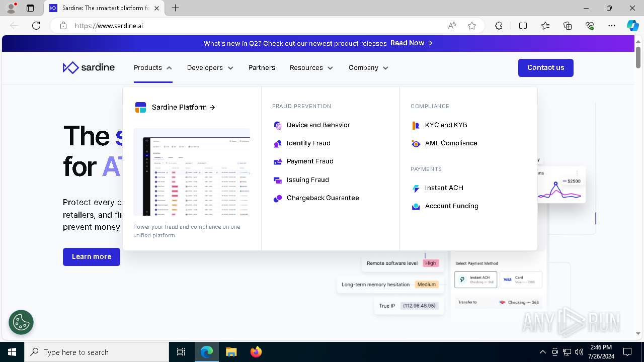The width and height of the screenshot is (644, 362).
Task: Open the notification center icon
Action: (x=627, y=352)
